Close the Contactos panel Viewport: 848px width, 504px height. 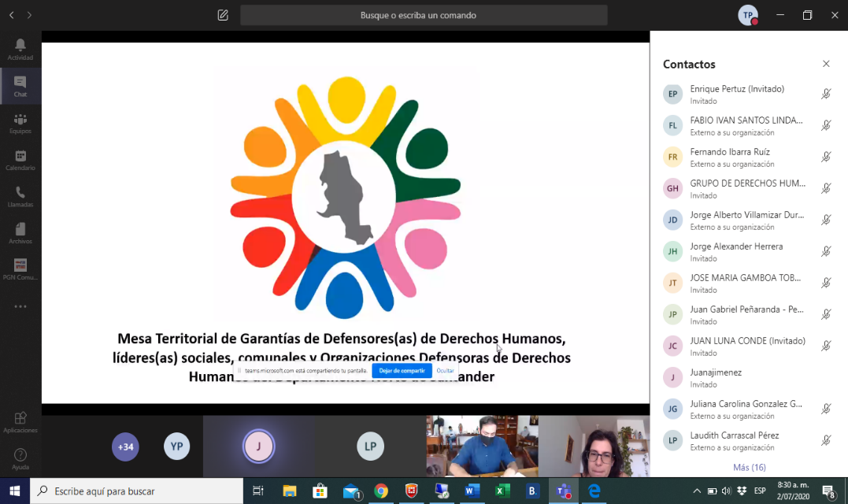826,64
